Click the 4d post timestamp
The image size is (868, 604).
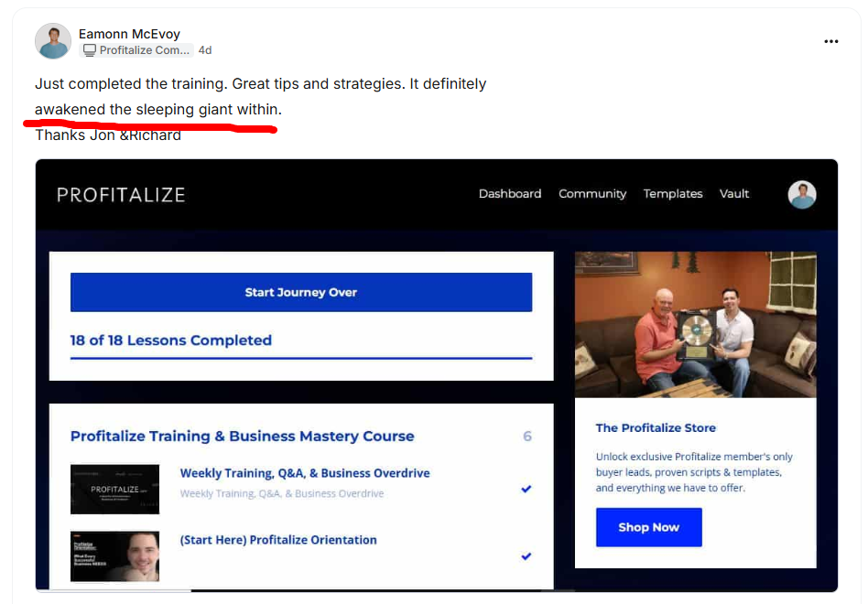coord(205,50)
